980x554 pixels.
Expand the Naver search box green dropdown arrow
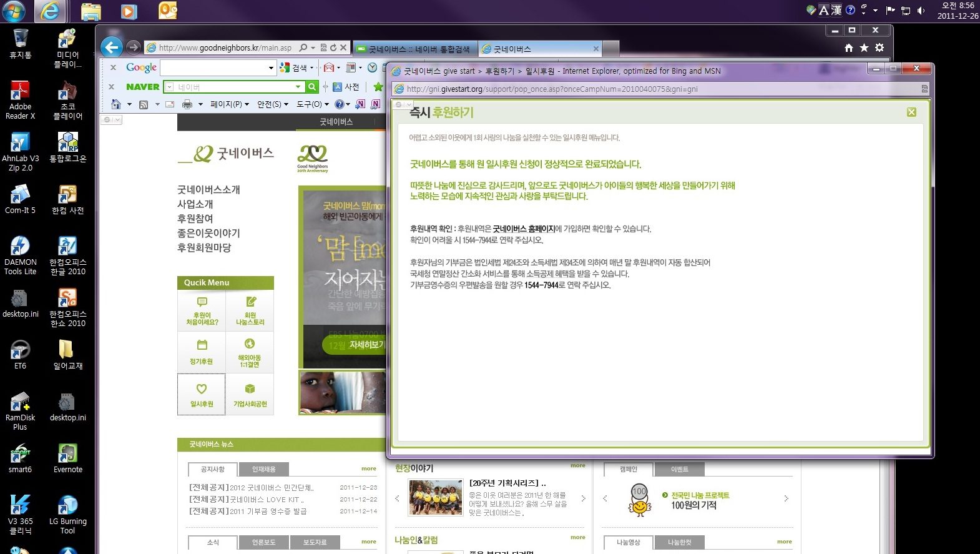click(x=298, y=87)
